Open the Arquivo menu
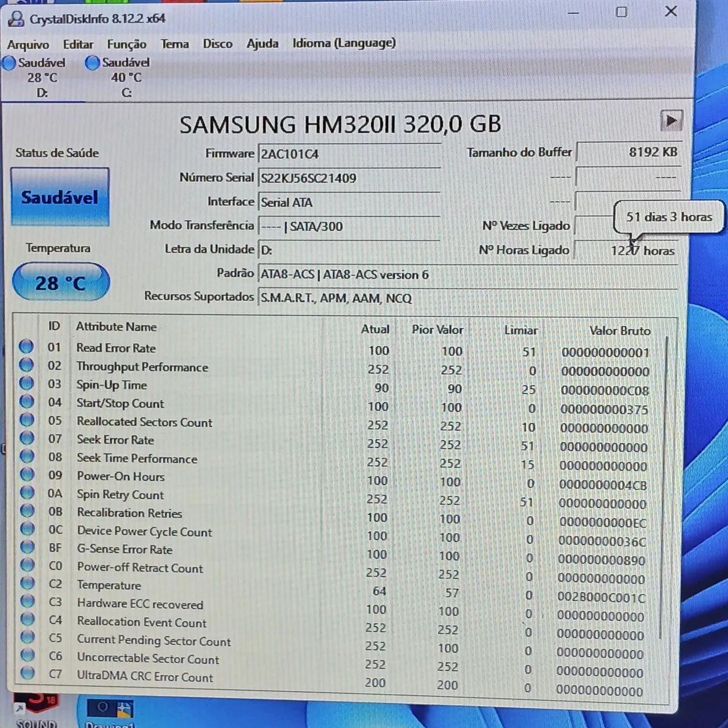 [x=28, y=44]
